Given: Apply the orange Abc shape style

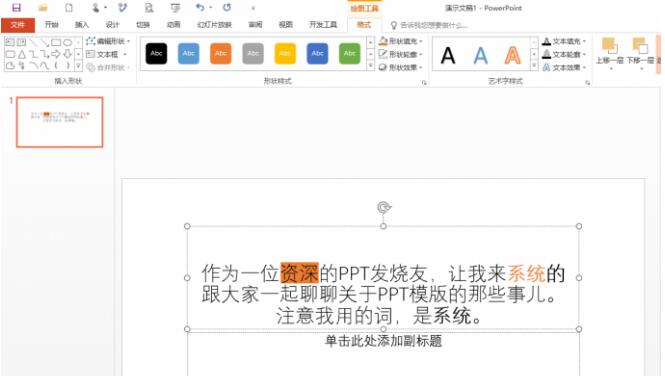Looking at the screenshot, I should tap(221, 53).
